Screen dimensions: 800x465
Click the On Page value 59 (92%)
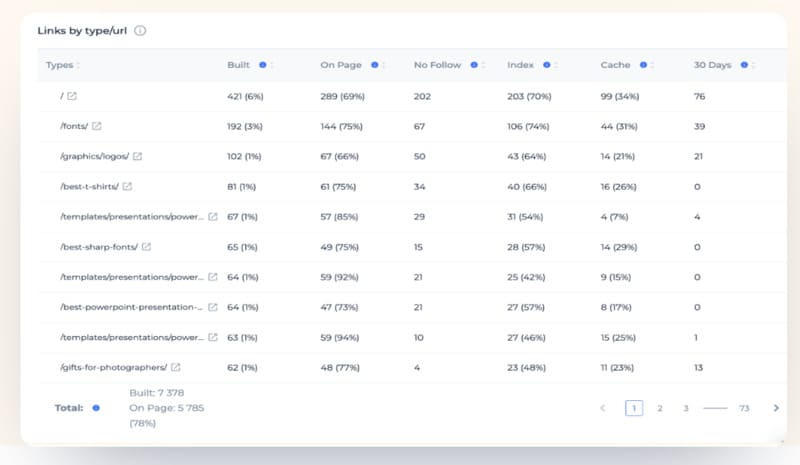click(x=339, y=277)
